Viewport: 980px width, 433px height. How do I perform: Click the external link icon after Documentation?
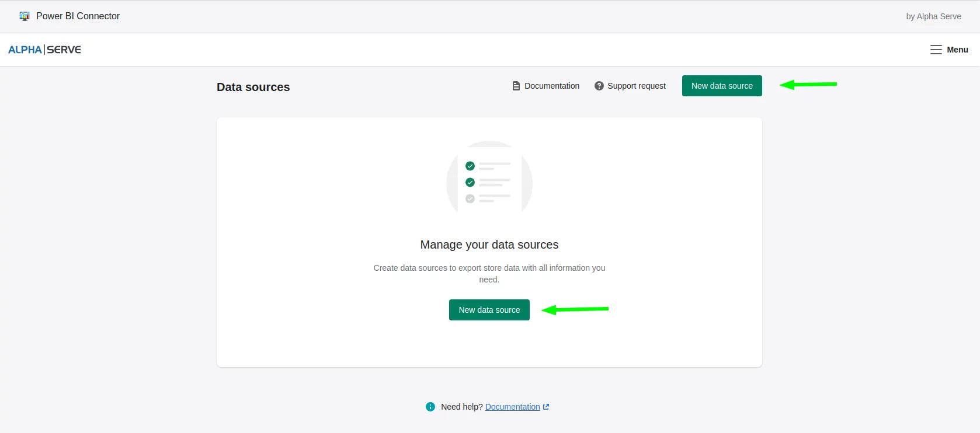tap(546, 407)
